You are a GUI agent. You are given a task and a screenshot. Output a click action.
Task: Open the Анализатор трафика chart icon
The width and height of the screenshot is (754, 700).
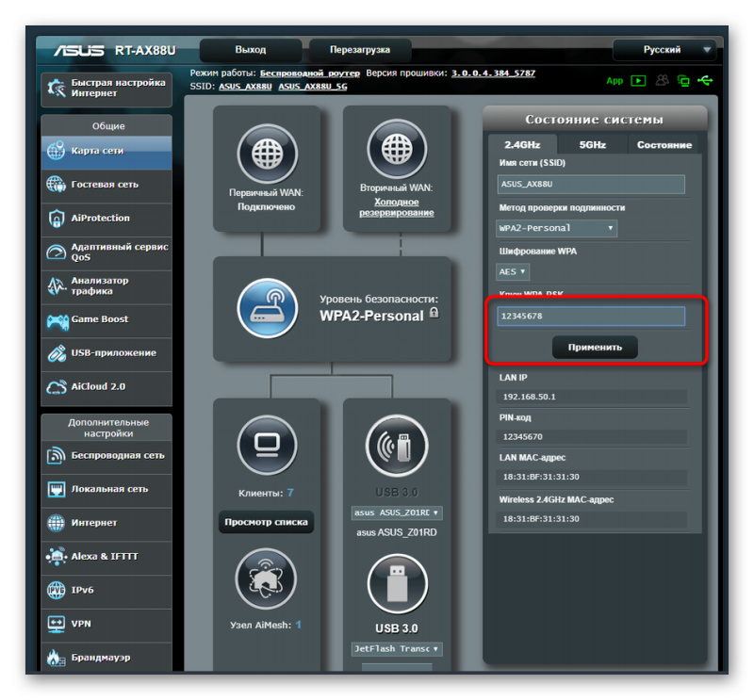57,285
